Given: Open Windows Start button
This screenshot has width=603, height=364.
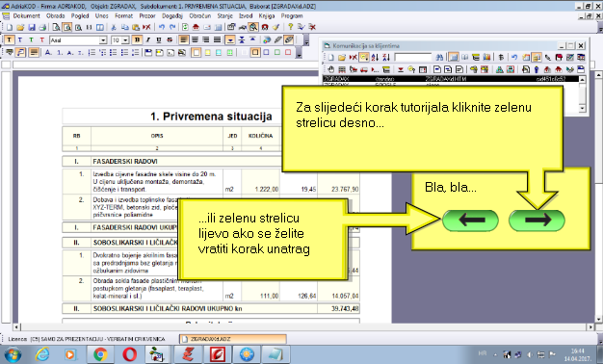Looking at the screenshot, I should pyautogui.click(x=13, y=354).
